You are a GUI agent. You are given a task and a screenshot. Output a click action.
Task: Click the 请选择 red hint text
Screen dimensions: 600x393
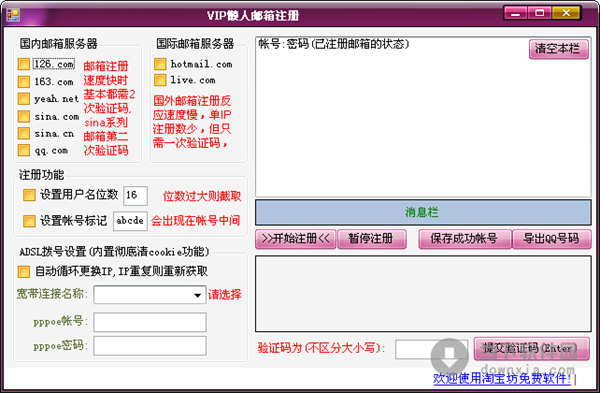pyautogui.click(x=225, y=295)
